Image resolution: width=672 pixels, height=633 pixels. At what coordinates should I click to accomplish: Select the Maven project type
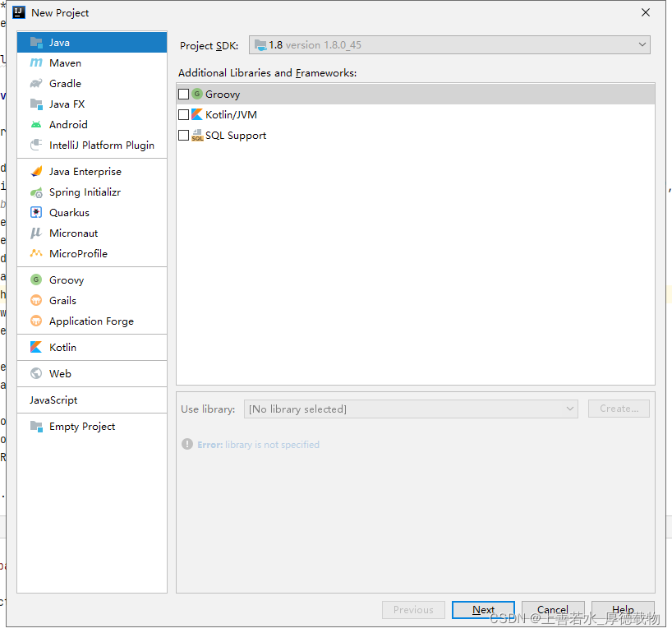pyautogui.click(x=92, y=63)
